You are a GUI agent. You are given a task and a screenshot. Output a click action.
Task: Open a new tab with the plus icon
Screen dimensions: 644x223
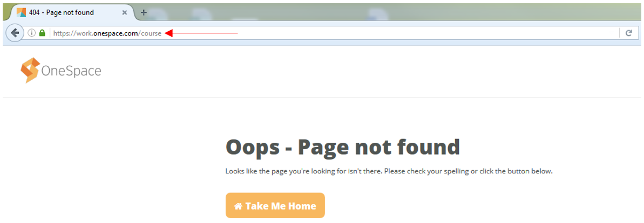[x=144, y=12]
